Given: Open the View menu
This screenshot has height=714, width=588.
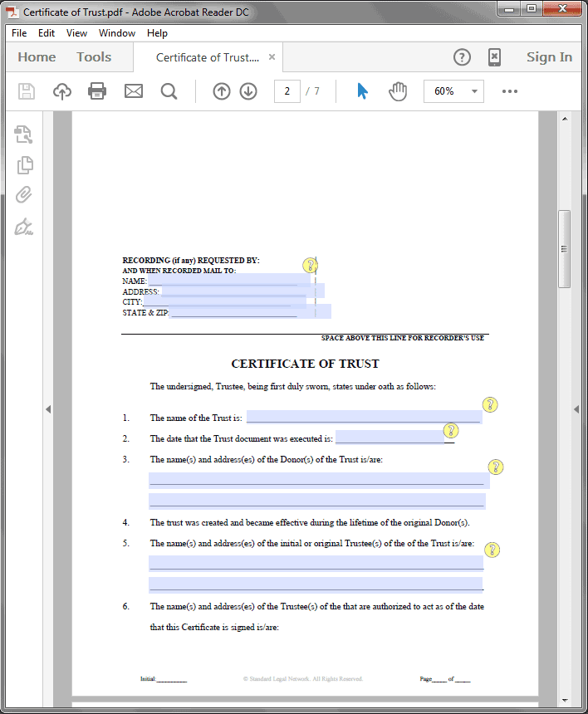Looking at the screenshot, I should point(76,33).
